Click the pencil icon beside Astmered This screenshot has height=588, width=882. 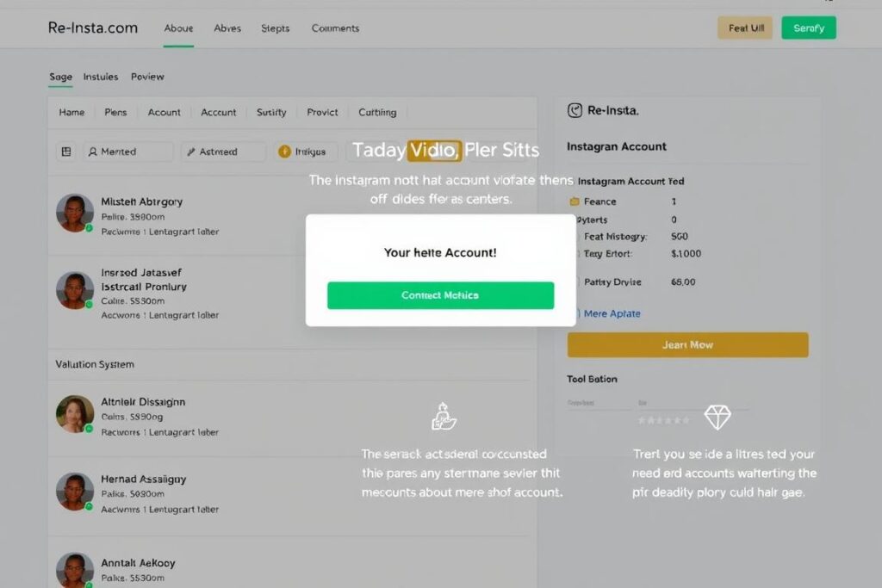(x=191, y=152)
